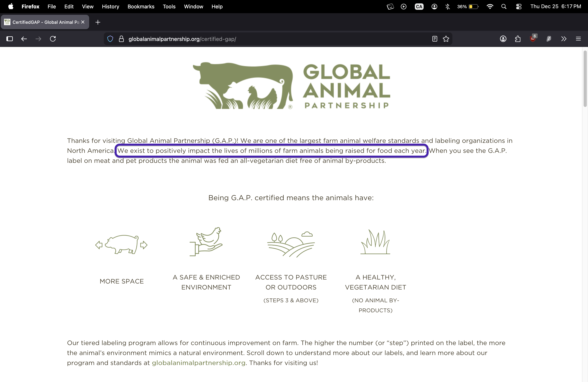
Task: Click the page's vertical scrollbar thumb
Action: (585, 79)
